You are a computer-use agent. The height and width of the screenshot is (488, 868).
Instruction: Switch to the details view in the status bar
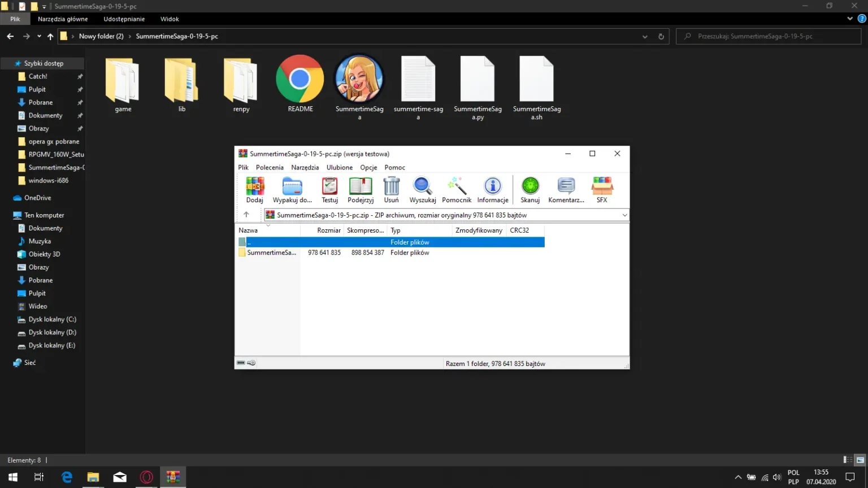click(848, 460)
